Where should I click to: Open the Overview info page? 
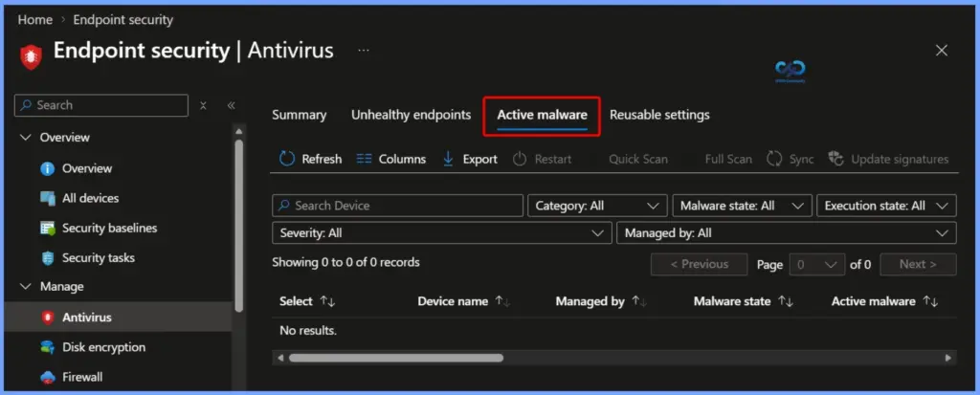point(87,168)
